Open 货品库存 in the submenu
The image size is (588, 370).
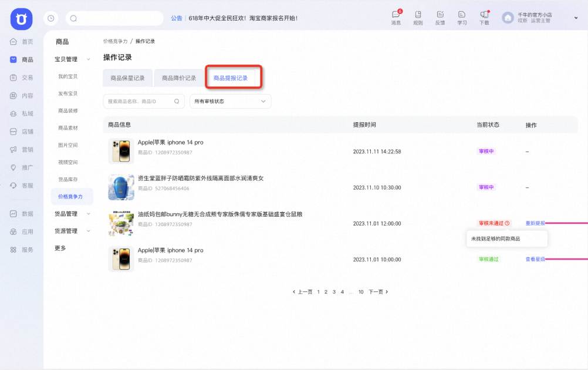pyautogui.click(x=68, y=179)
